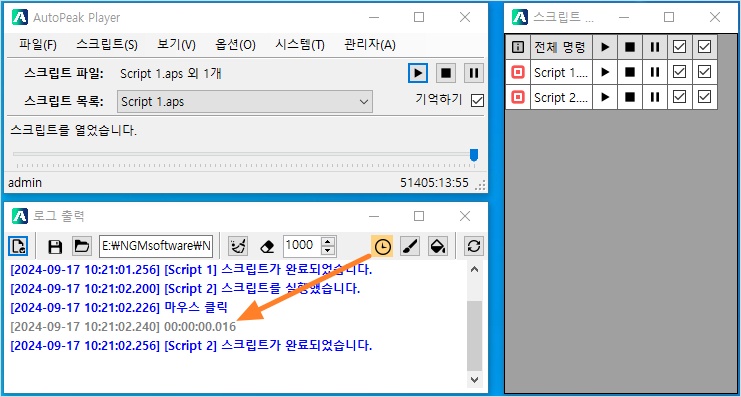Viewport: 741px width, 397px height.
Task: Decrease log line count with the down arrow
Action: tap(328, 251)
